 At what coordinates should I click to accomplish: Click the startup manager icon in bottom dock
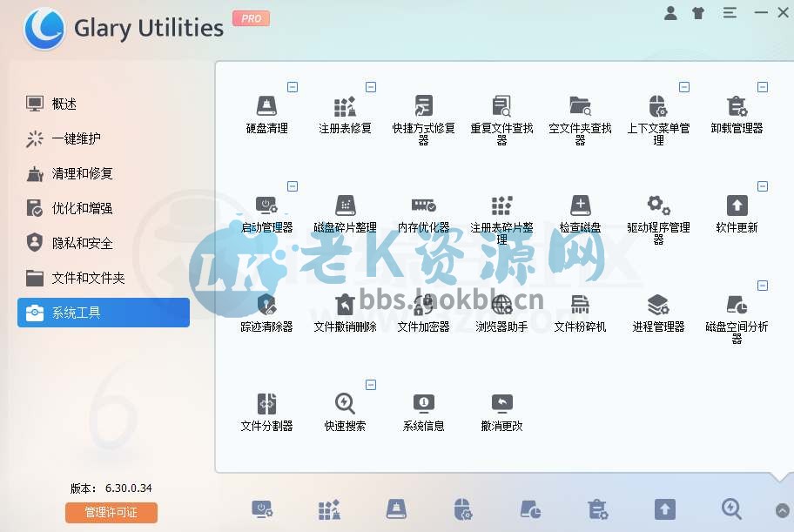pos(262,509)
